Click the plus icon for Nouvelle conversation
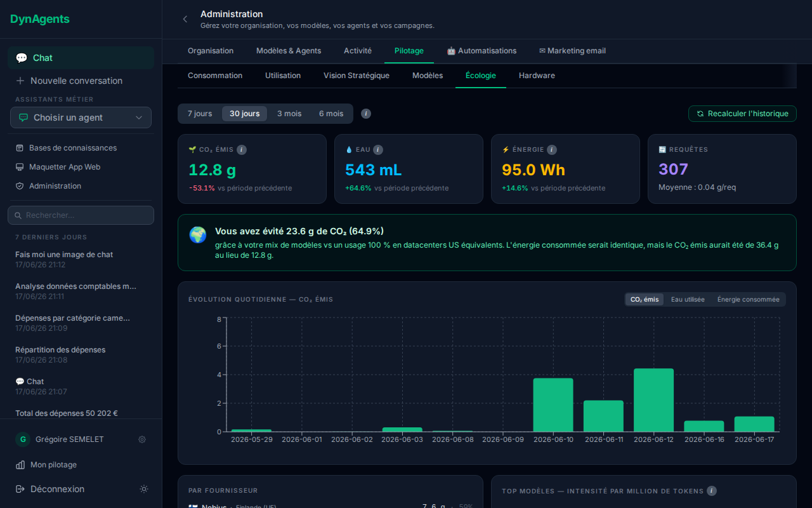Screen dimensions: 812x508 (x=20, y=81)
